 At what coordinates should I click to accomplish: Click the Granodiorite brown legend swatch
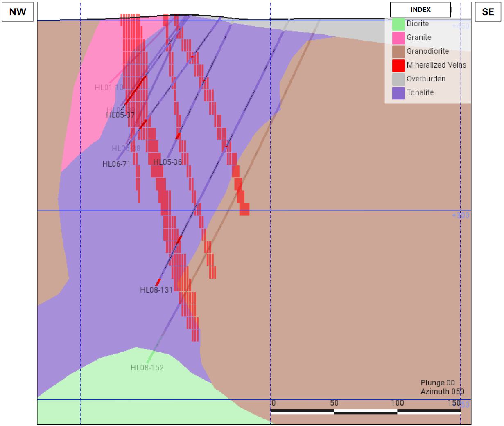pyautogui.click(x=399, y=52)
